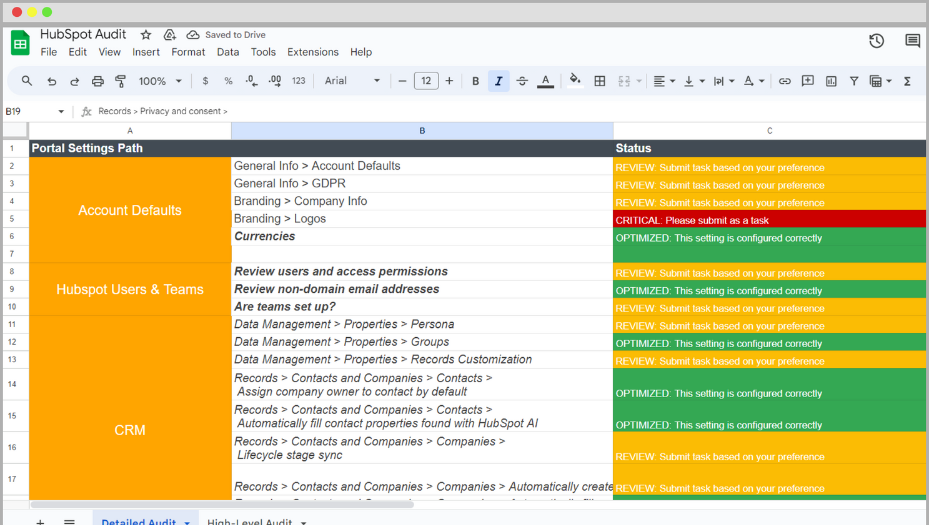Create a filter
The height and width of the screenshot is (526, 929).
pyautogui.click(x=854, y=81)
